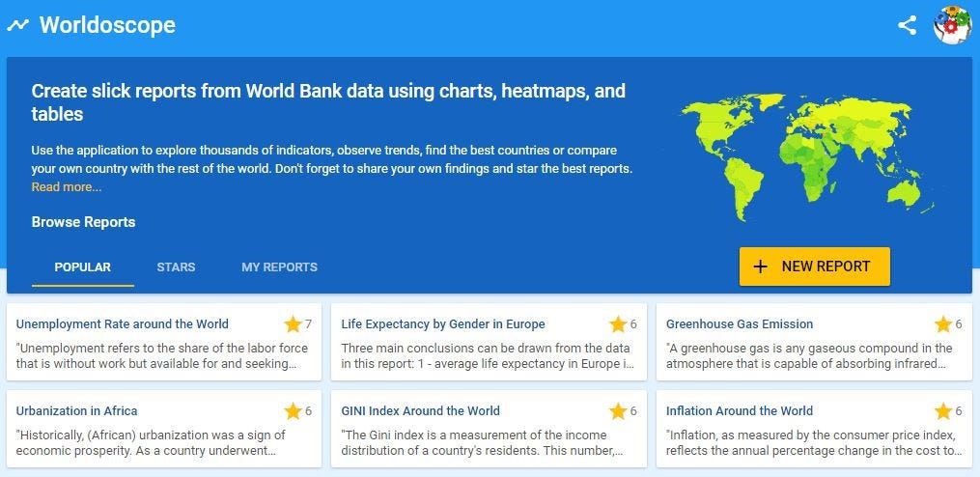Follow the Read more... link
Viewport: 980px width, 477px height.
coord(67,187)
